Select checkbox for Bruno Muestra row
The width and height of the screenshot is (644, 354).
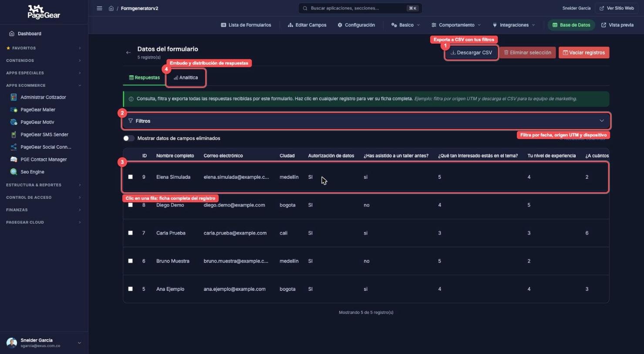[130, 261]
